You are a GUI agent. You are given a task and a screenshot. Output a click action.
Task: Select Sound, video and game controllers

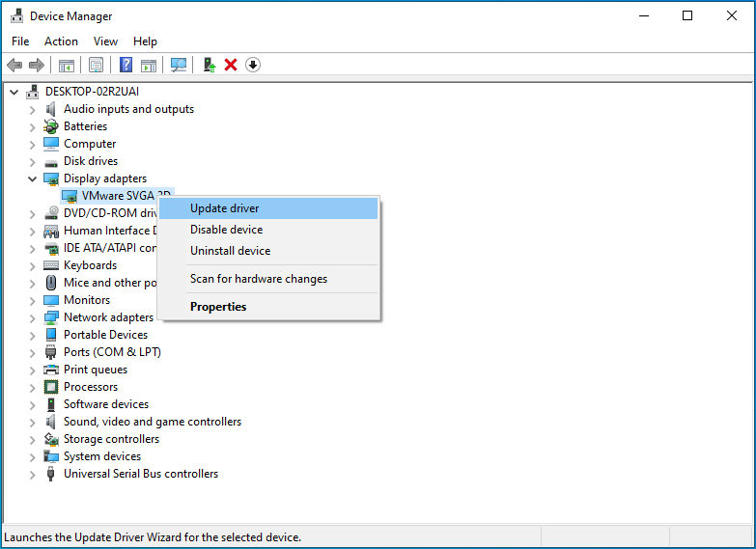tap(152, 422)
